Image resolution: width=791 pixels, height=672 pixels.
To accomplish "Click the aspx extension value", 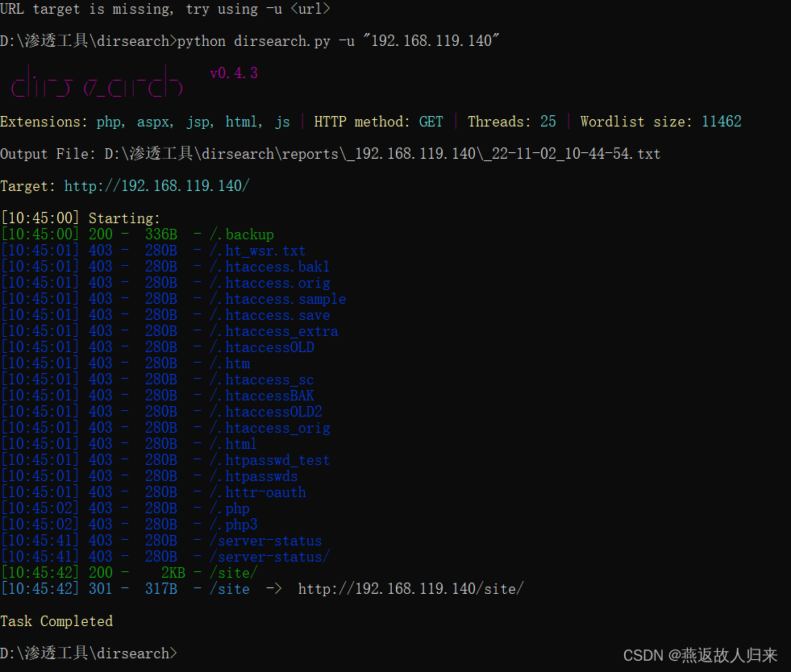I will pos(153,122).
